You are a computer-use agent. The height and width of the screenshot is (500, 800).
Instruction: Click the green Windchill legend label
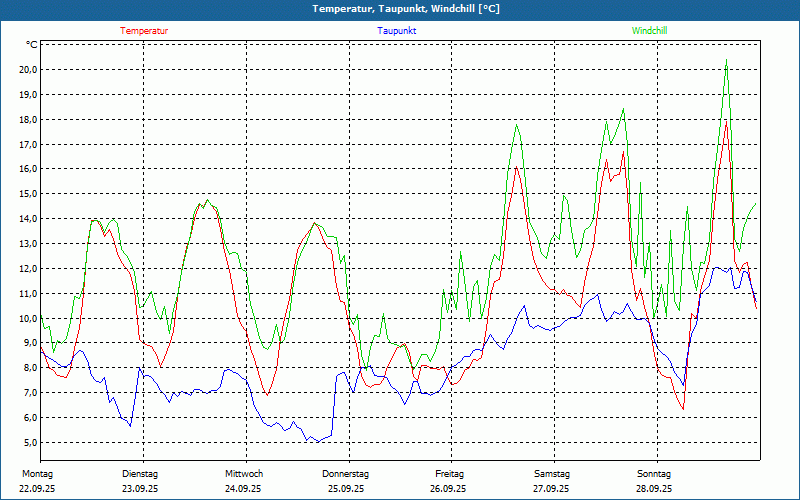648,31
